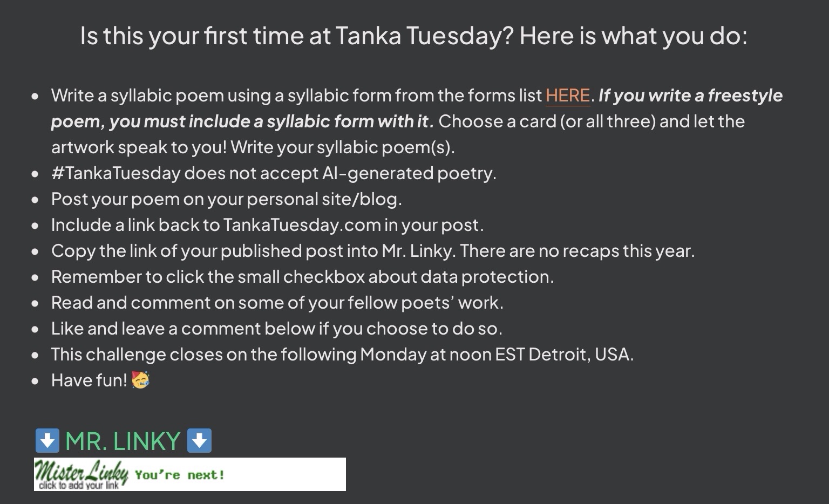
Task: Click the "Post your poem" bullet text
Action: tap(226, 199)
